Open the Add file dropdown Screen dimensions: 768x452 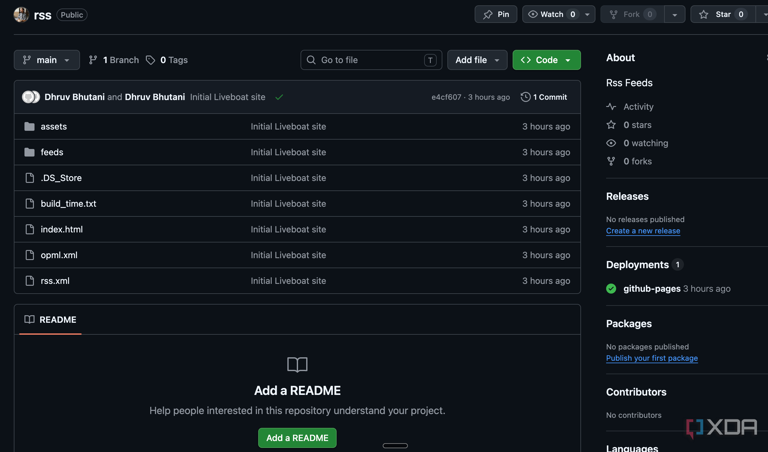coord(477,60)
